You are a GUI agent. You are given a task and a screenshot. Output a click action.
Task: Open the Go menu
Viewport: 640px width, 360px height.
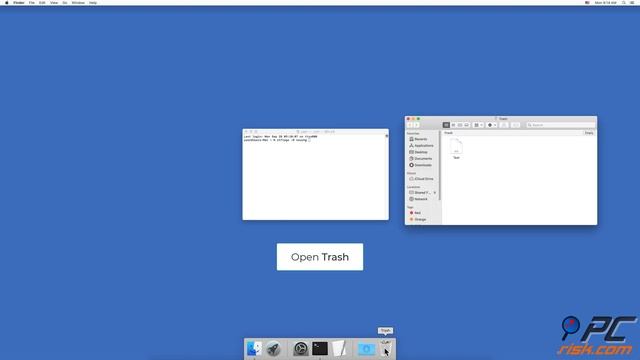click(x=65, y=2)
